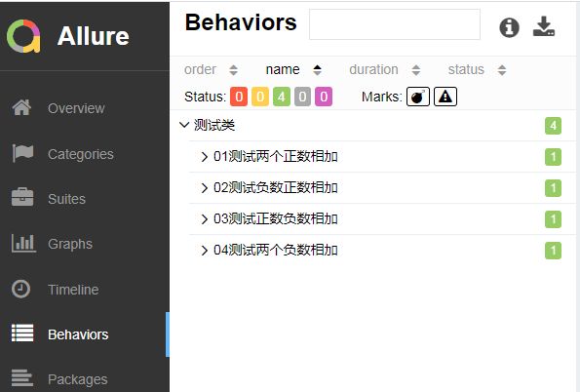
Task: Select the 01测试两个正数相加 story text
Action: (x=276, y=157)
